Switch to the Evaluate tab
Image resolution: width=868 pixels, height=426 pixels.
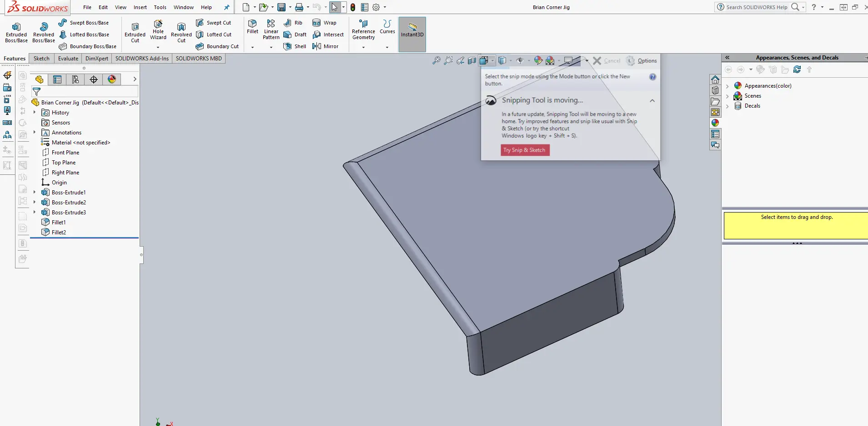pyautogui.click(x=68, y=59)
